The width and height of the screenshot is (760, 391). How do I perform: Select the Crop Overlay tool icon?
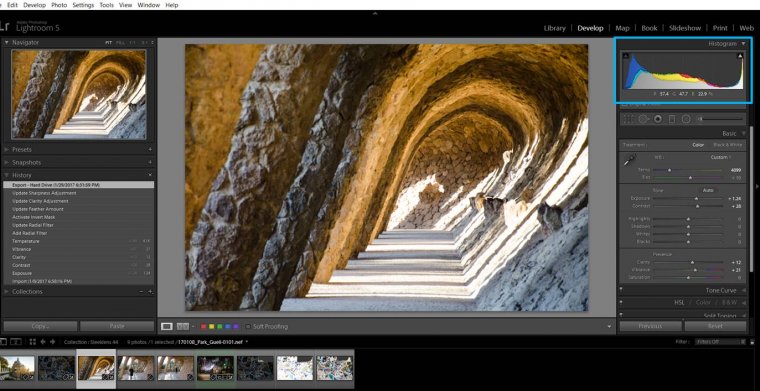click(x=629, y=119)
